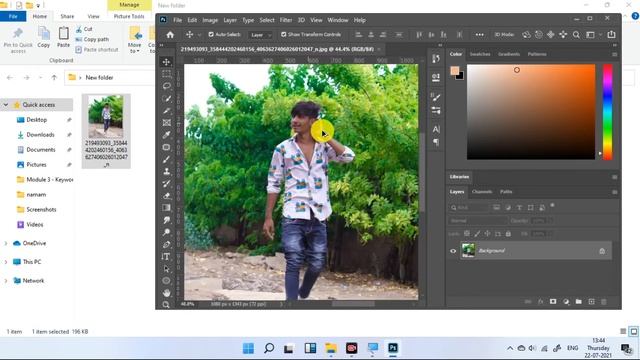Open the Image menu
The height and width of the screenshot is (360, 640).
[210, 20]
